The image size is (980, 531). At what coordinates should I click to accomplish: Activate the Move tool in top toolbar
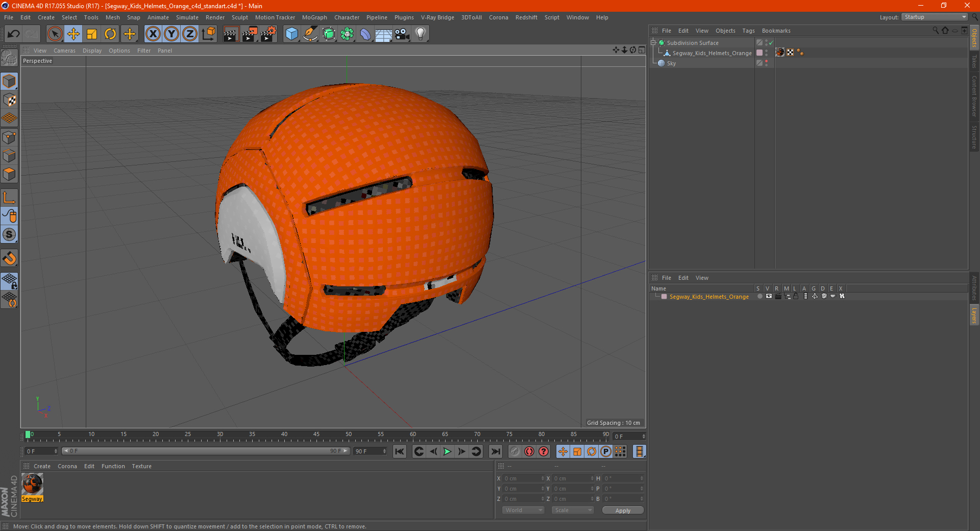(73, 34)
